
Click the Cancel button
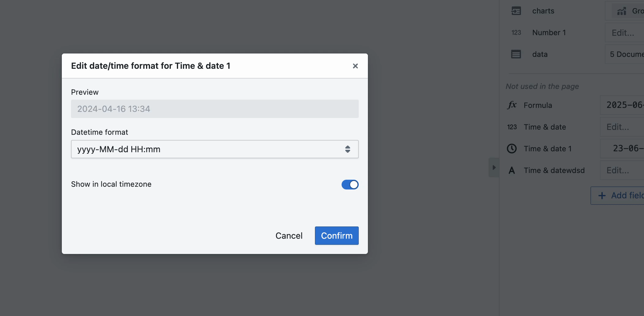click(x=289, y=236)
